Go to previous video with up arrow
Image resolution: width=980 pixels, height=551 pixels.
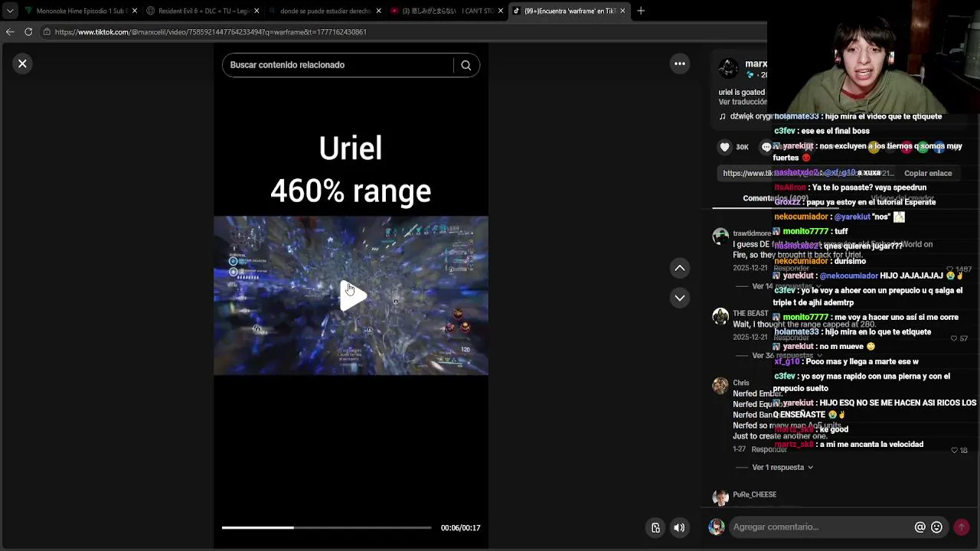[x=679, y=268]
